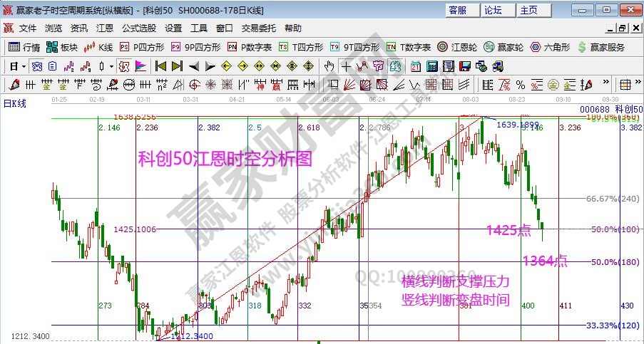Image resolution: width=644 pixels, height=344 pixels.
Task: Switch to K线 candlestick chart
Action: click(x=98, y=47)
